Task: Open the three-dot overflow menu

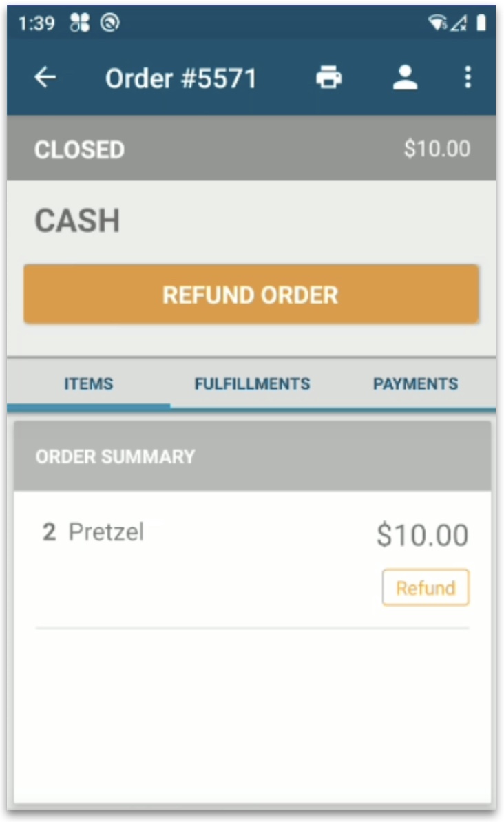Action: (x=468, y=77)
